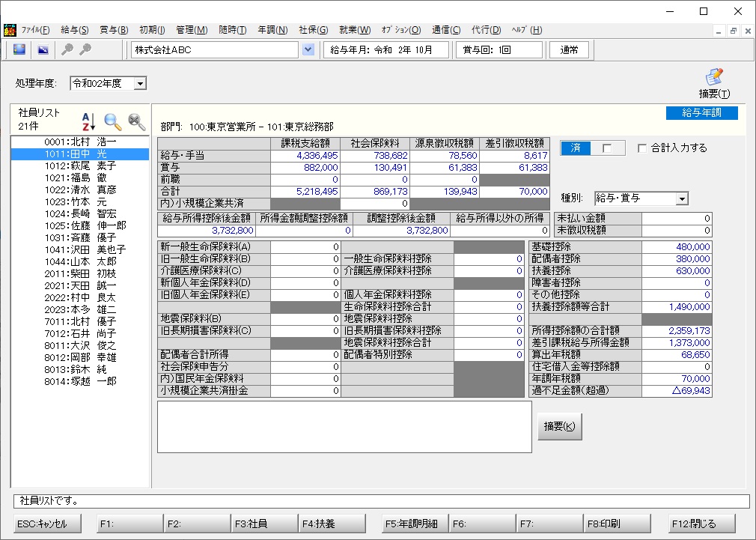Click 小規模企業共済掛金 value field
Screen dimensions: 756x540
pyautogui.click(x=305, y=391)
